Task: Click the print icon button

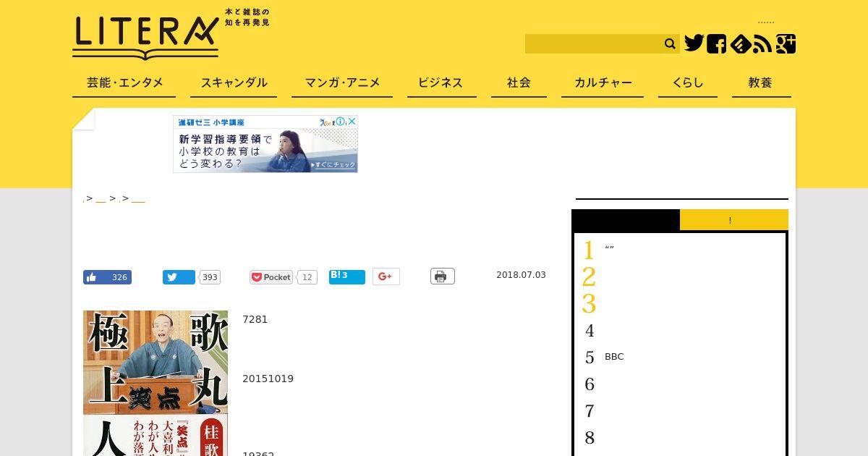Action: (442, 276)
